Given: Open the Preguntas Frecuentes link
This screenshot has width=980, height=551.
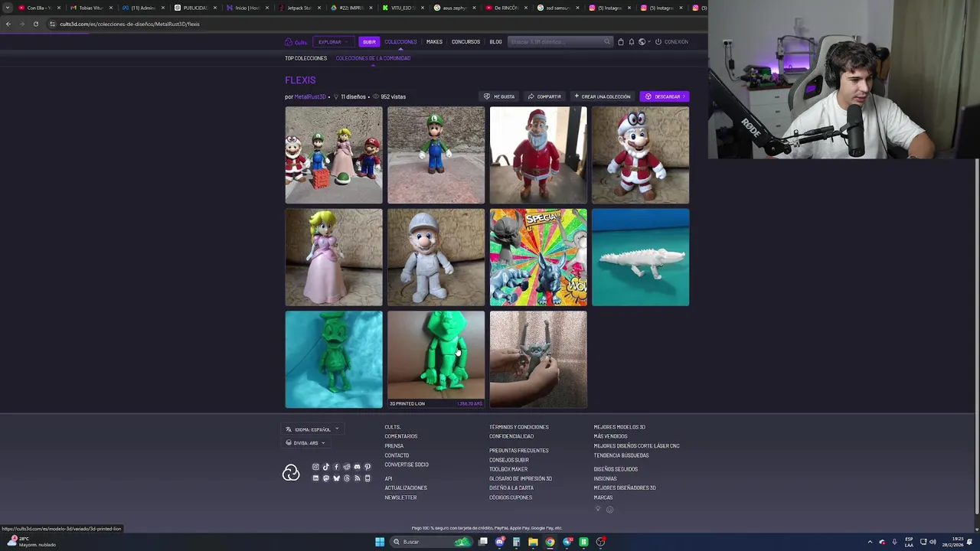Looking at the screenshot, I should (x=519, y=451).
